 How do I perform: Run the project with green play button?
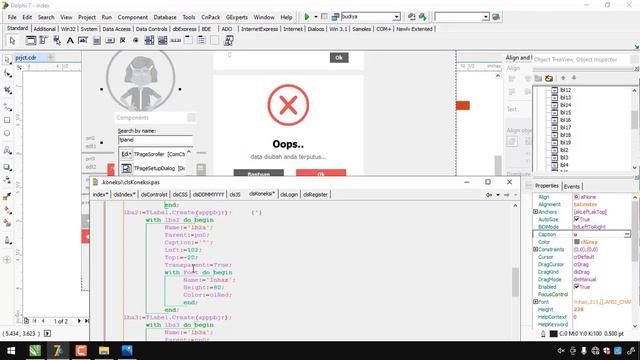click(307, 17)
